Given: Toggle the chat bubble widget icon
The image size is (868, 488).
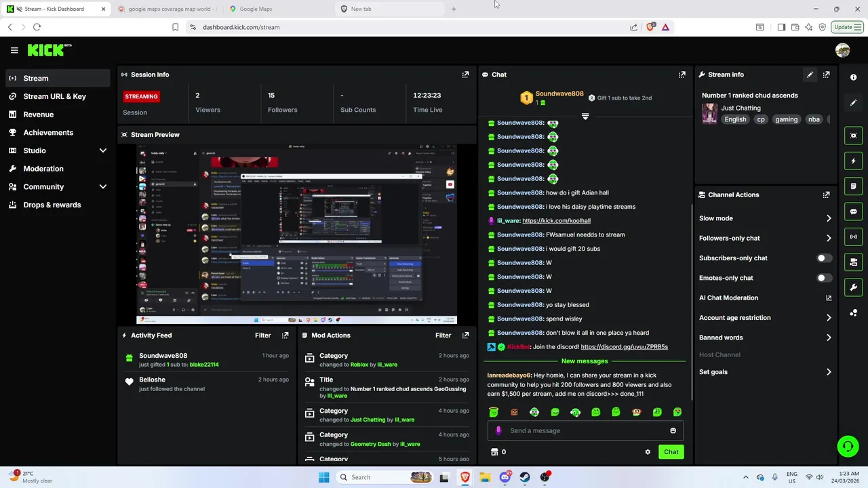Looking at the screenshot, I should (x=853, y=211).
